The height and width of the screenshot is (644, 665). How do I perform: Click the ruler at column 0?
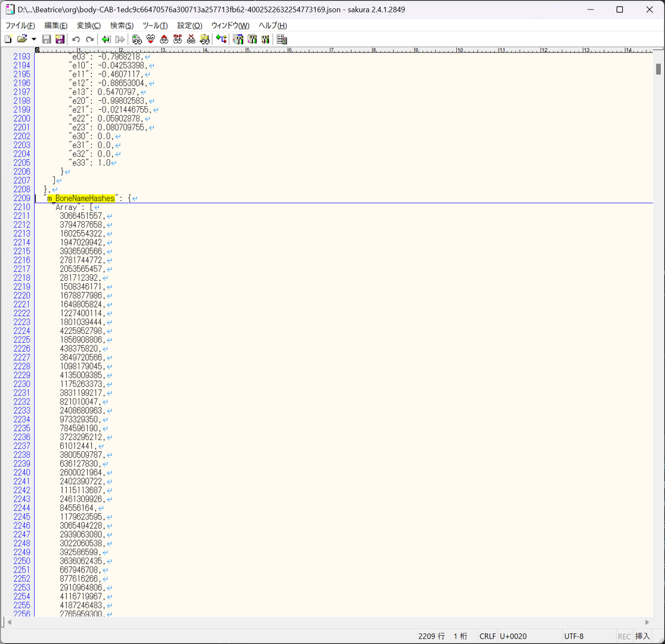point(38,50)
